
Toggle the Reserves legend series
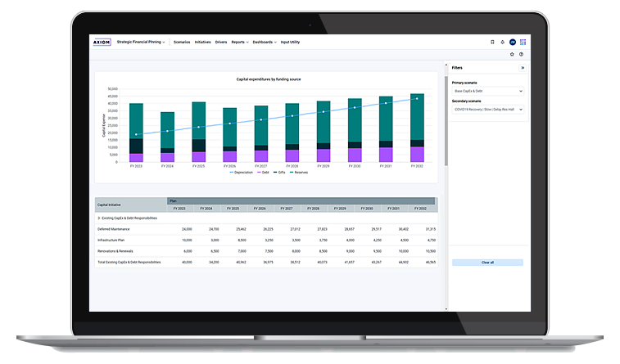[x=297, y=173]
